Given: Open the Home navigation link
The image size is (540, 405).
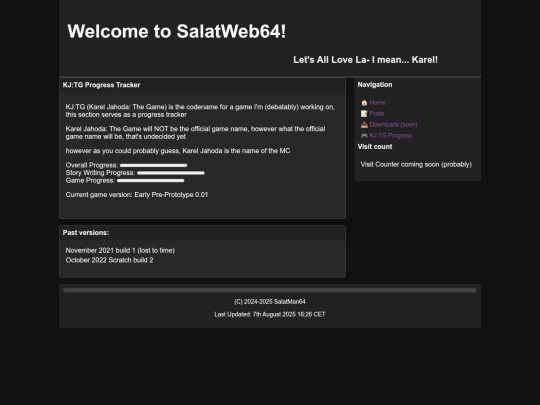Looking at the screenshot, I should pyautogui.click(x=377, y=103).
